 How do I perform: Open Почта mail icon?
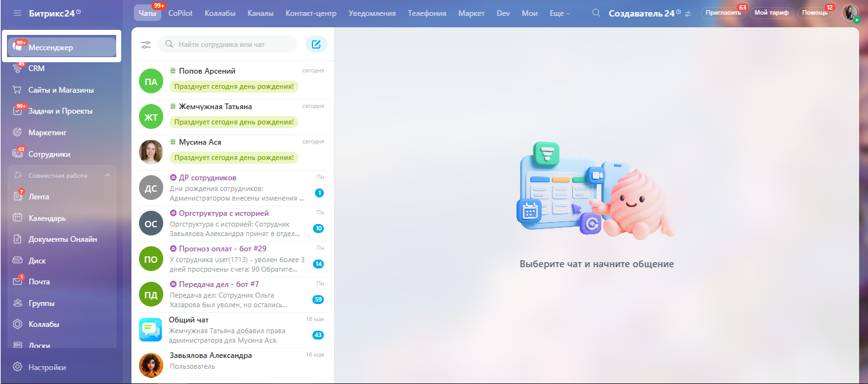[x=18, y=282]
